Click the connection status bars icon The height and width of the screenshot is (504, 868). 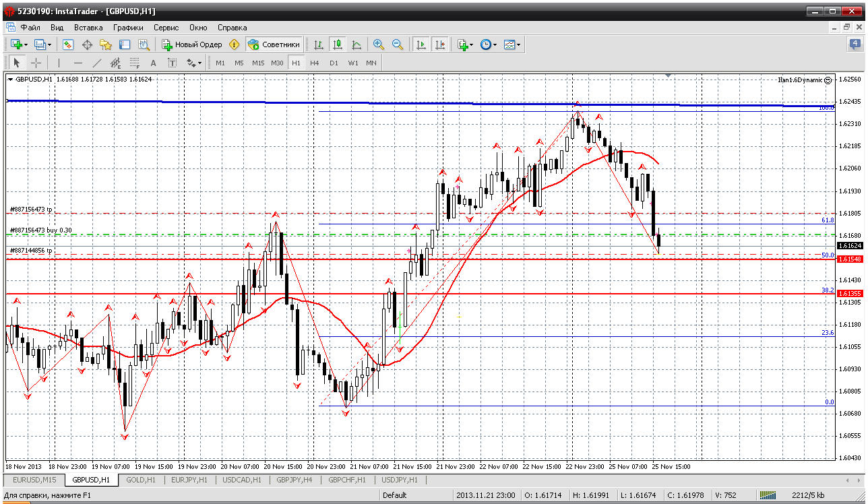point(768,495)
